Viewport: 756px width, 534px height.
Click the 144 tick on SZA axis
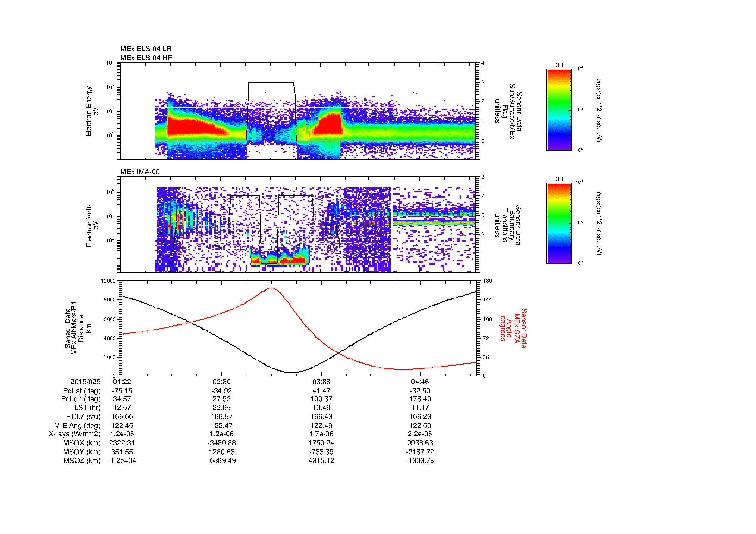[487, 300]
